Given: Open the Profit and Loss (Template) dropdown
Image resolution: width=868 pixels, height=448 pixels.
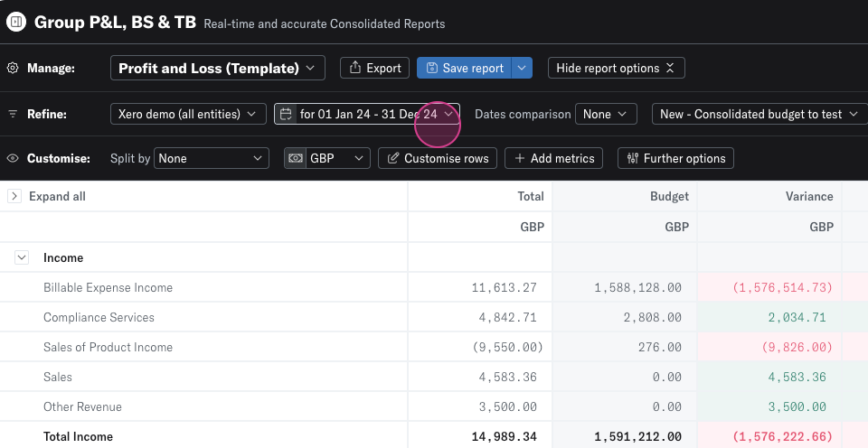Looking at the screenshot, I should (x=217, y=69).
